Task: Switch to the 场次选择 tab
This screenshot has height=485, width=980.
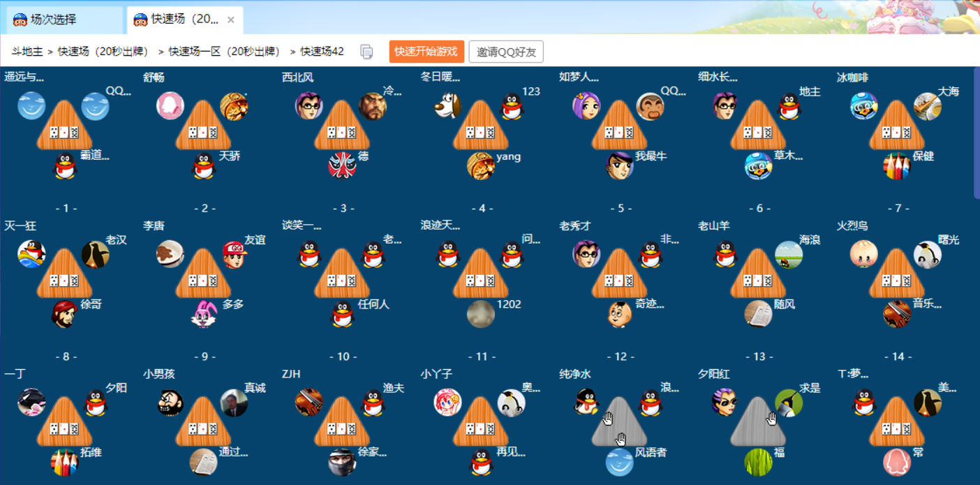Action: click(x=64, y=20)
